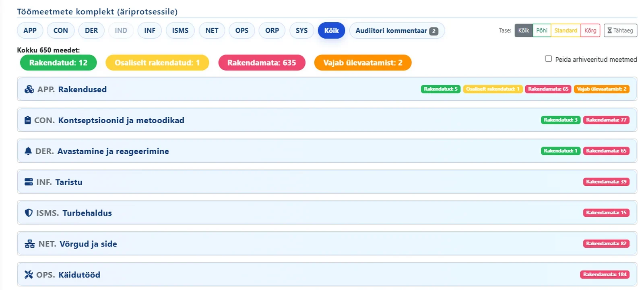Click the server icon beside INF Taristu
The image size is (644, 290).
[29, 182]
